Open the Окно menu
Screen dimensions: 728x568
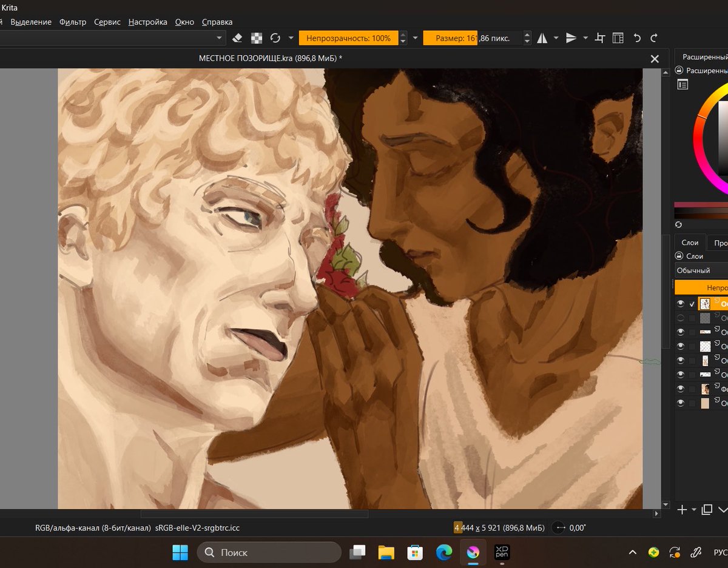tap(184, 22)
